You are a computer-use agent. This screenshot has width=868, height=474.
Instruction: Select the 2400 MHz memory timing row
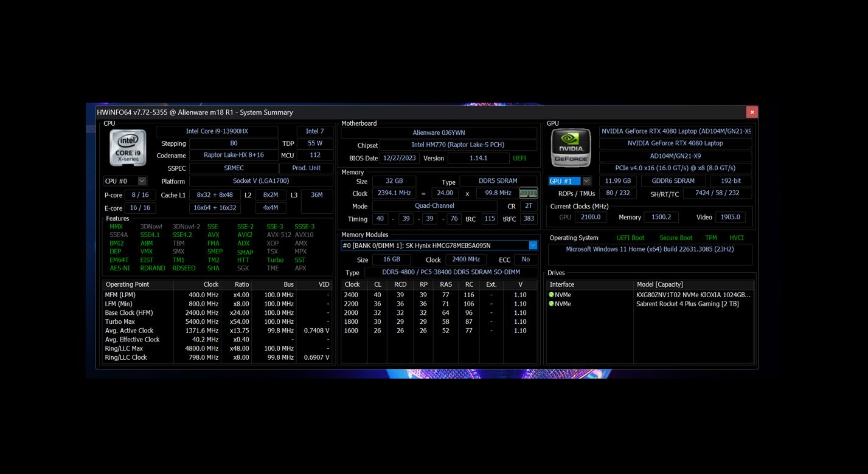click(439, 295)
